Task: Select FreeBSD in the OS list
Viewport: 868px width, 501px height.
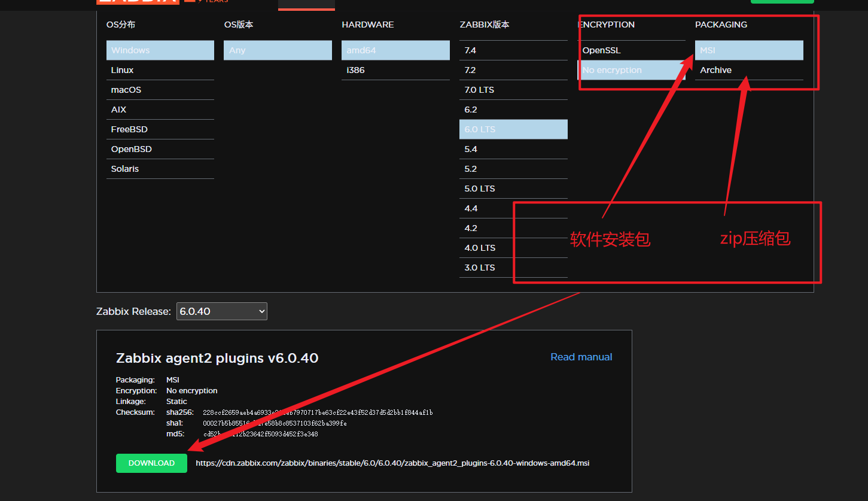Action: coord(160,129)
